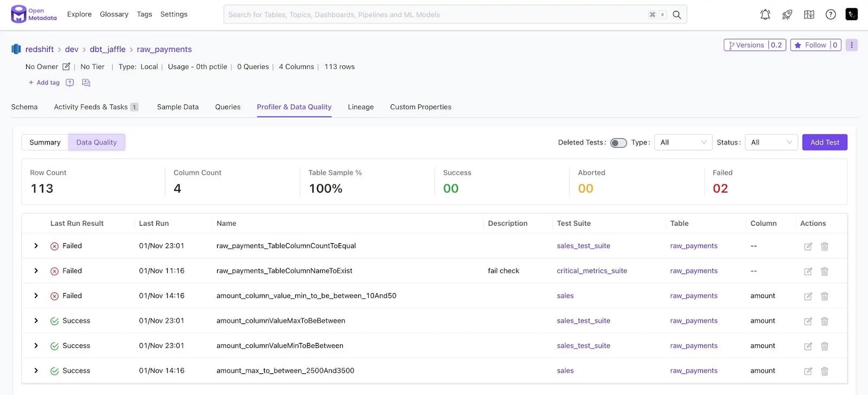This screenshot has height=395, width=868.
Task: Click the request tags question icon
Action: (x=69, y=82)
